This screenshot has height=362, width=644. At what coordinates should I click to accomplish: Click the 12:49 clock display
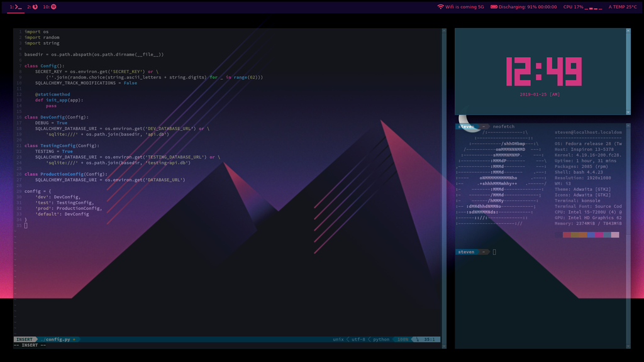[x=543, y=72]
